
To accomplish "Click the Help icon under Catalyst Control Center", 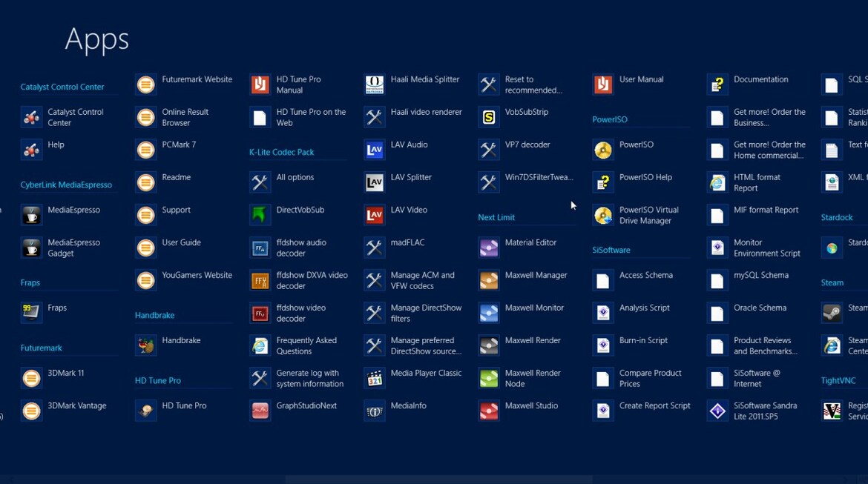I will (x=32, y=150).
